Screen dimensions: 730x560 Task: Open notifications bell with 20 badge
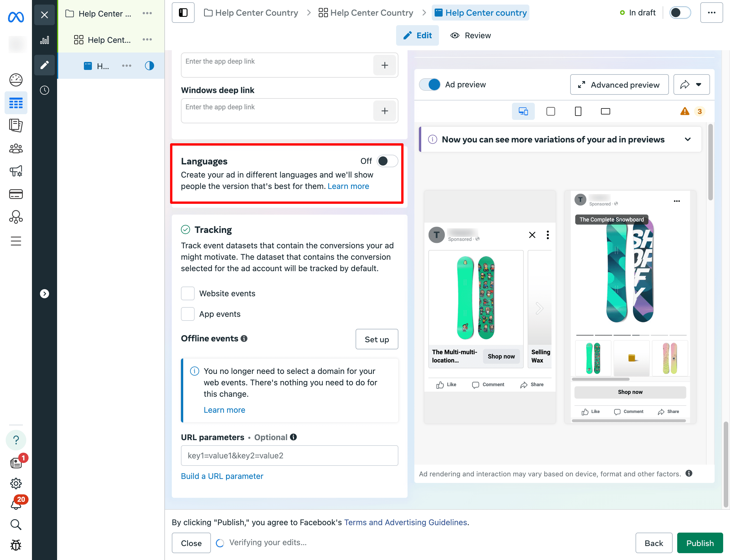(16, 504)
